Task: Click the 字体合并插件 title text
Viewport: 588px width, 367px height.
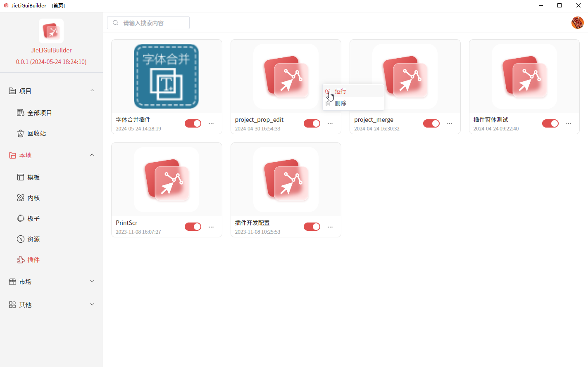Action: 133,120
